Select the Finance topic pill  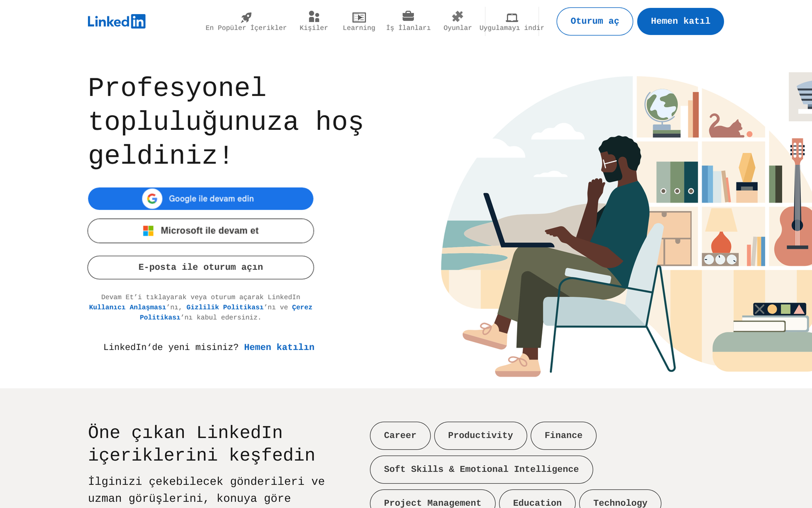(563, 436)
